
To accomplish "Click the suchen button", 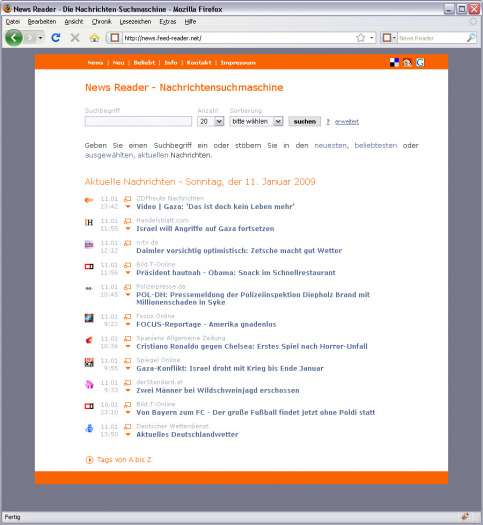I will 305,122.
